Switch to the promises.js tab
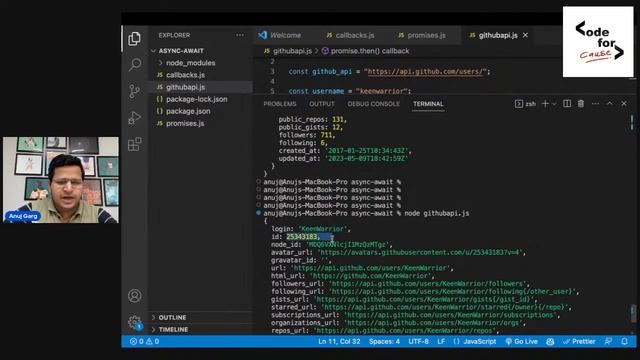 422,35
